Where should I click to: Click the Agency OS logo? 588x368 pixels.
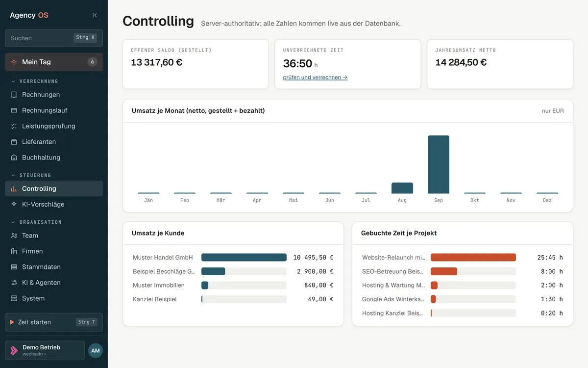point(29,15)
